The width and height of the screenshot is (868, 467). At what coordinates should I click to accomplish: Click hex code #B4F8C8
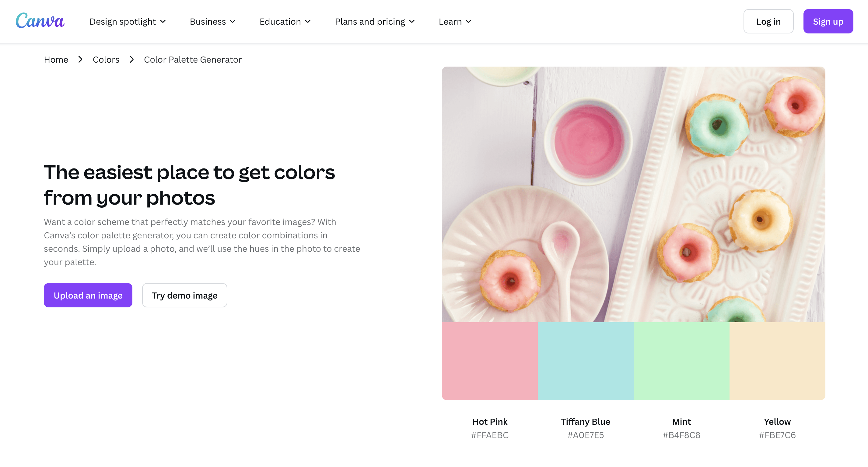click(x=681, y=435)
